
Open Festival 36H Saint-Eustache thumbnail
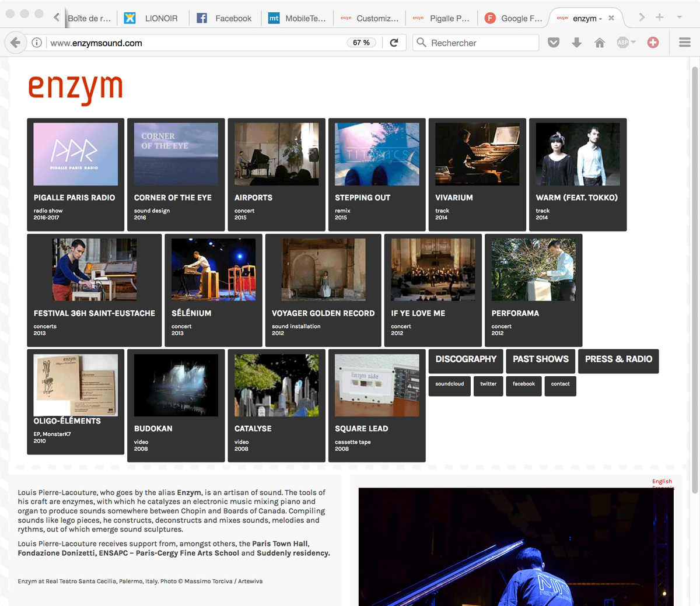click(x=94, y=269)
